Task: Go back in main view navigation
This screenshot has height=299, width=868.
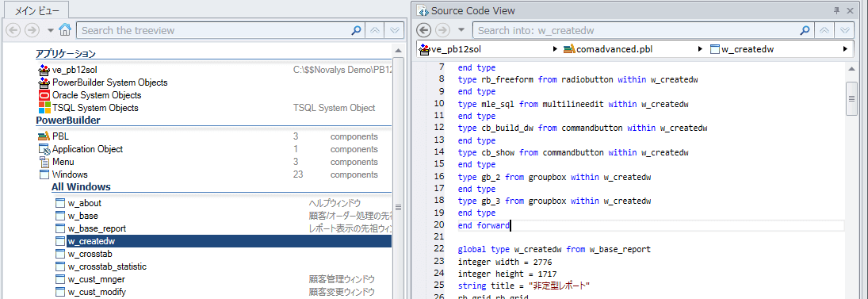Action: click(x=13, y=30)
